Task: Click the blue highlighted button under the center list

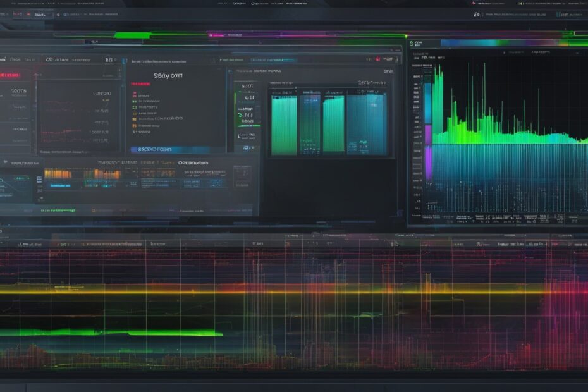Action: [x=162, y=150]
